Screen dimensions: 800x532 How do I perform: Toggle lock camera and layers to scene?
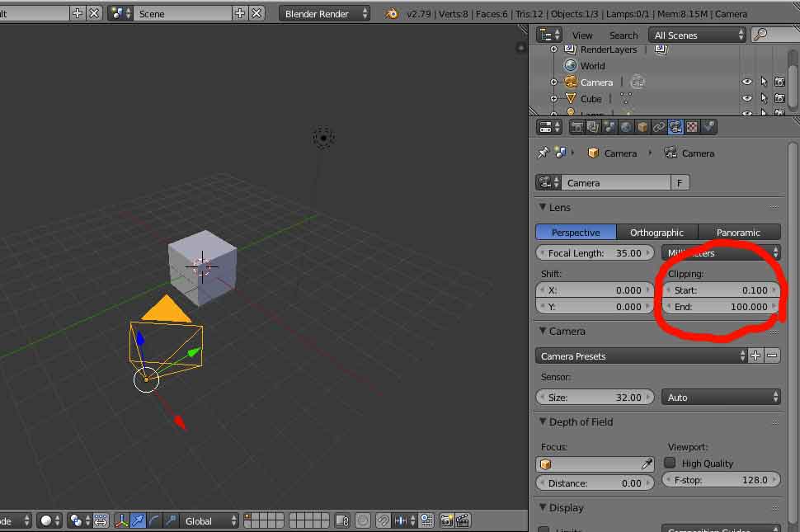342,520
